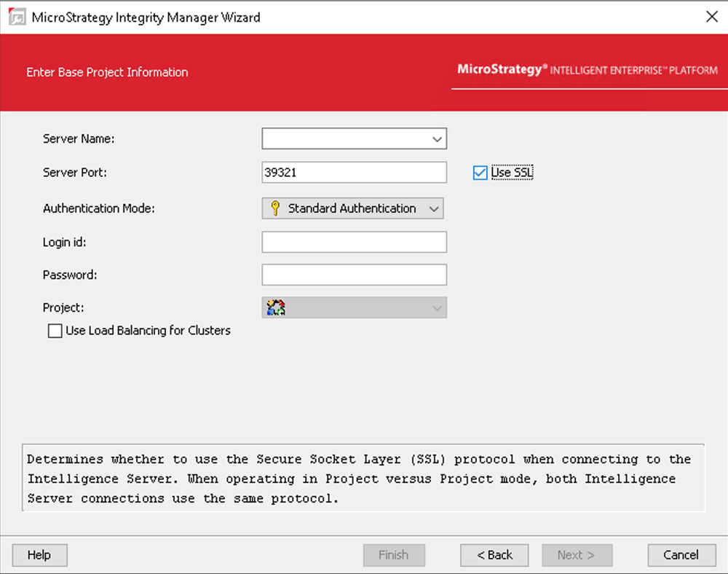Expand the Server Name dropdown arrow
The width and height of the screenshot is (728, 574).
tap(437, 138)
